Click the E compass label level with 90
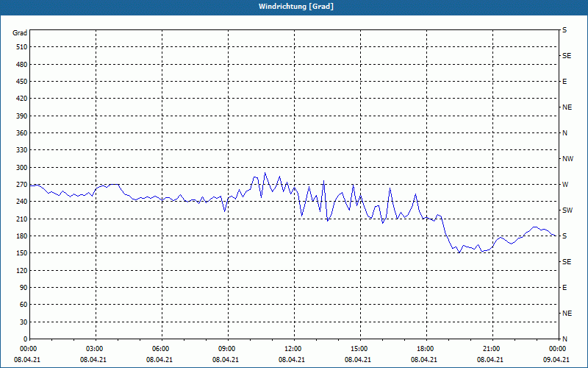This screenshot has width=588, height=368. [x=564, y=288]
